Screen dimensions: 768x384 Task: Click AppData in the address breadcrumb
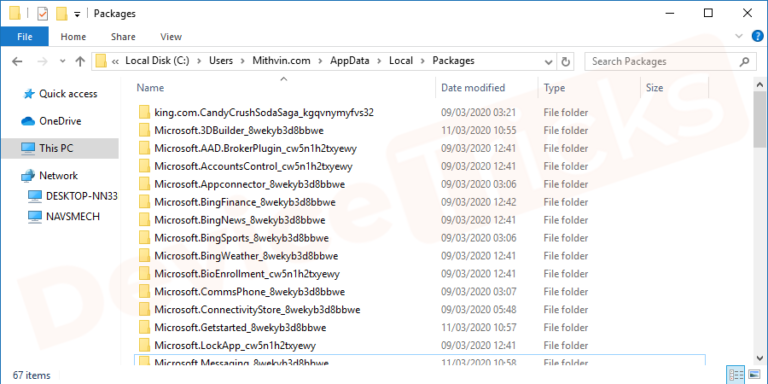pyautogui.click(x=349, y=61)
